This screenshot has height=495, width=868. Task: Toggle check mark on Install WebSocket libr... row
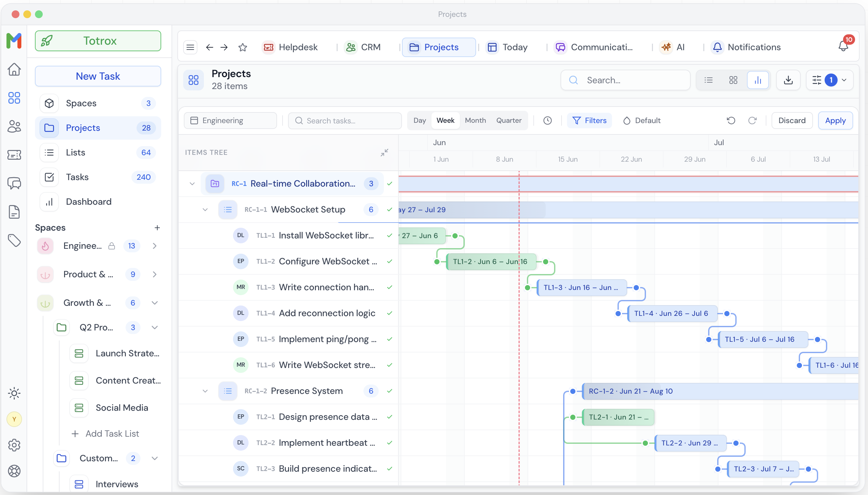pyautogui.click(x=390, y=235)
